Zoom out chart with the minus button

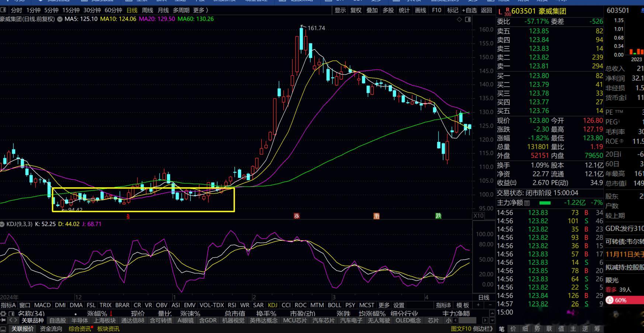(490, 305)
